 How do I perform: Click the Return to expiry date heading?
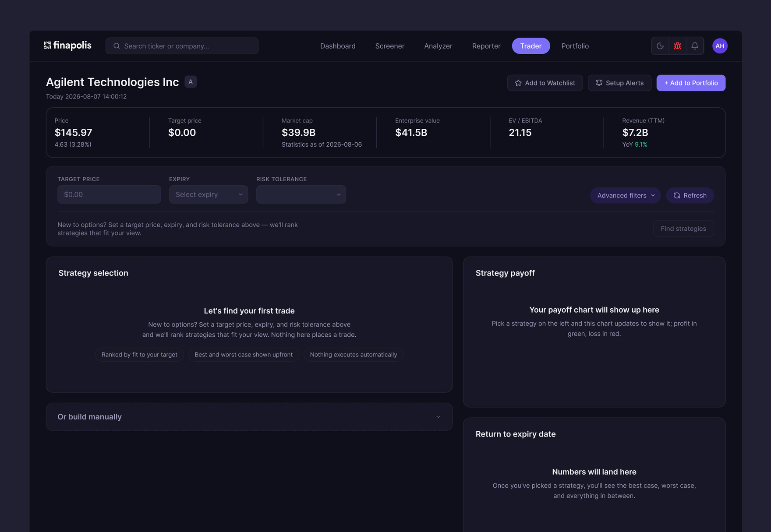[516, 434]
